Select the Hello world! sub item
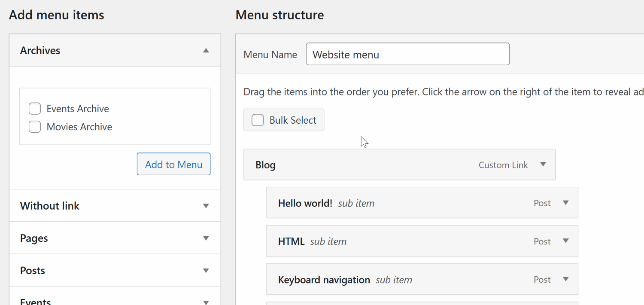This screenshot has width=644, height=305. 305,203
